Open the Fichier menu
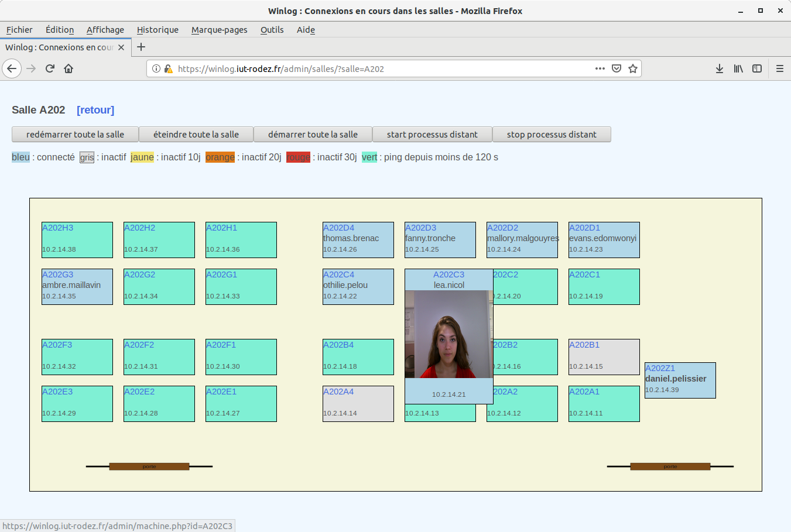This screenshot has width=791, height=532. 19,30
